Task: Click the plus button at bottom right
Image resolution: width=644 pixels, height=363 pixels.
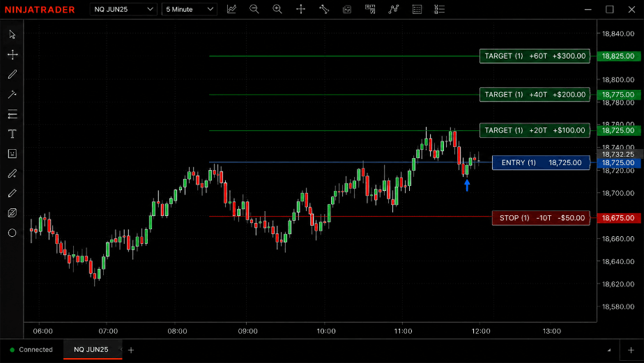Action: pyautogui.click(x=631, y=350)
